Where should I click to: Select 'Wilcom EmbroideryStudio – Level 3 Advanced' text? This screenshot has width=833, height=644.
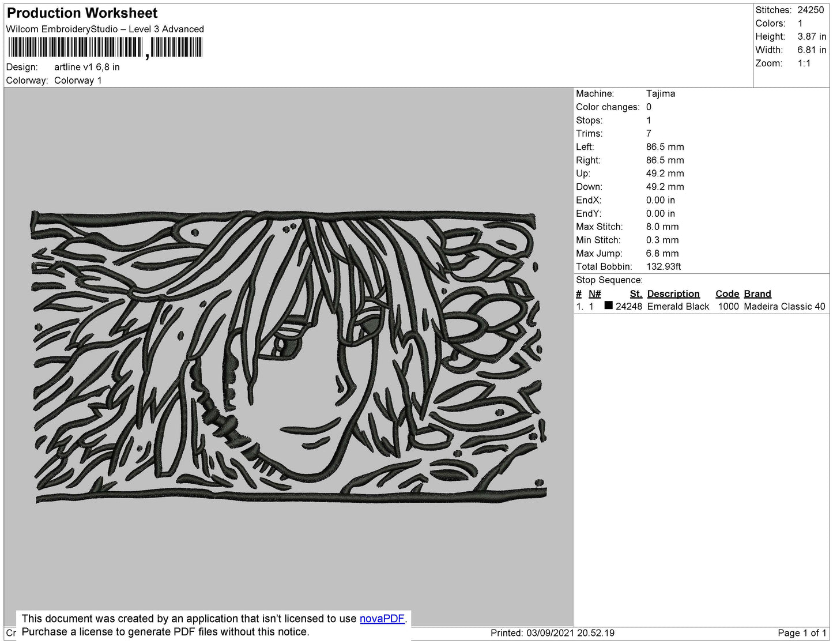105,29
